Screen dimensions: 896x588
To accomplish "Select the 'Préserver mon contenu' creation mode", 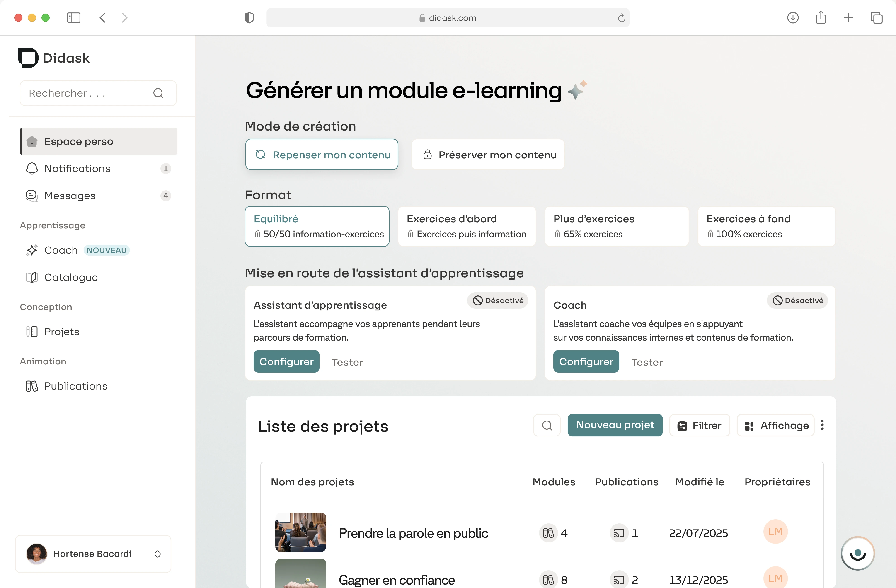I will 487,154.
